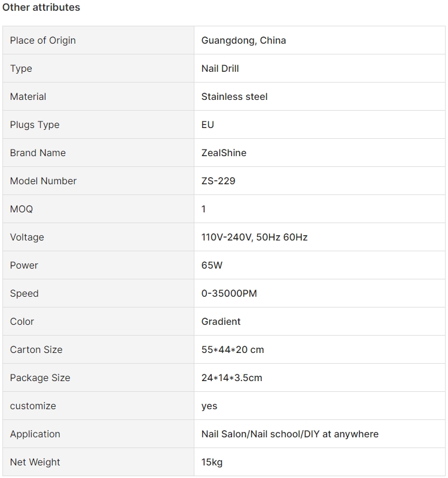
Task: Click the 'Other attributes' heading
Action: pos(41,8)
